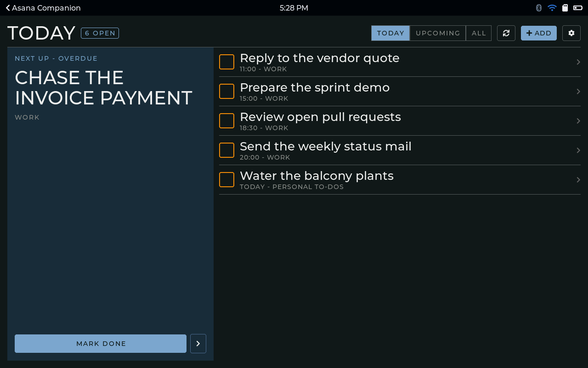The image size is (588, 368).
Task: Open details chevron for pull requests task
Action: pyautogui.click(x=578, y=121)
